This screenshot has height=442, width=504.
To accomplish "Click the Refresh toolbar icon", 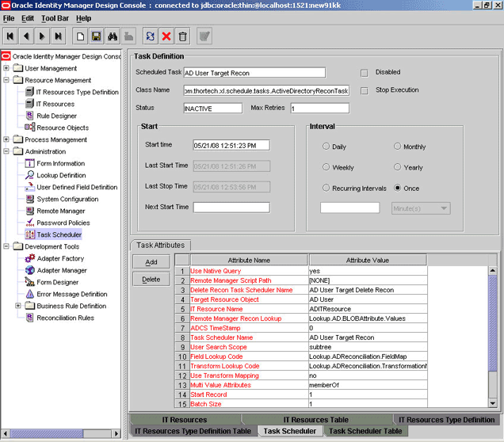I will tap(150, 36).
